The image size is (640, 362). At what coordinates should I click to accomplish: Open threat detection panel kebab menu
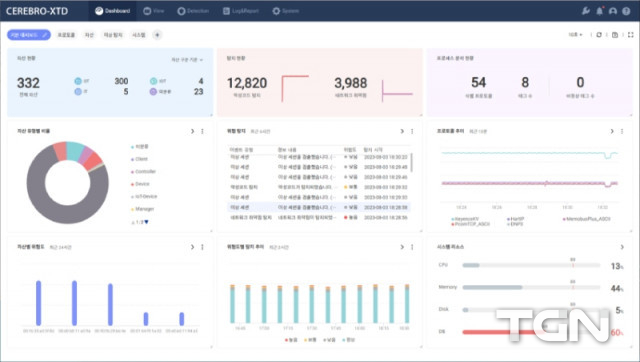pos(412,131)
